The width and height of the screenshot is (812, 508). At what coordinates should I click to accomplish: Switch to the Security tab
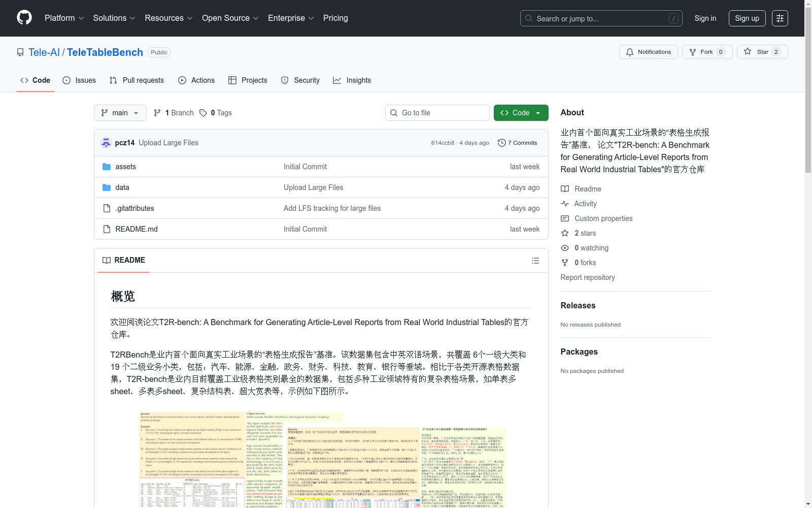tap(300, 80)
